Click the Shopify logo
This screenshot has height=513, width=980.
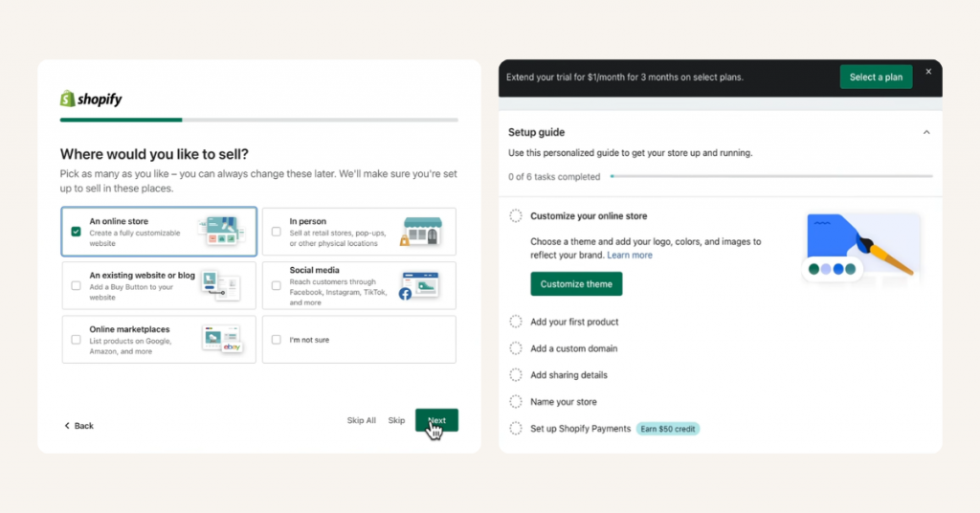click(x=91, y=99)
